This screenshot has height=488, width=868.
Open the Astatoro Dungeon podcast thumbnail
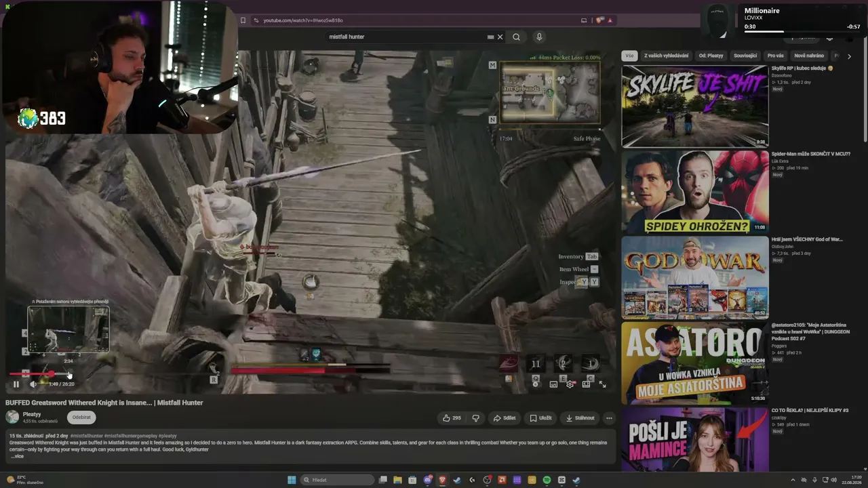(x=695, y=363)
